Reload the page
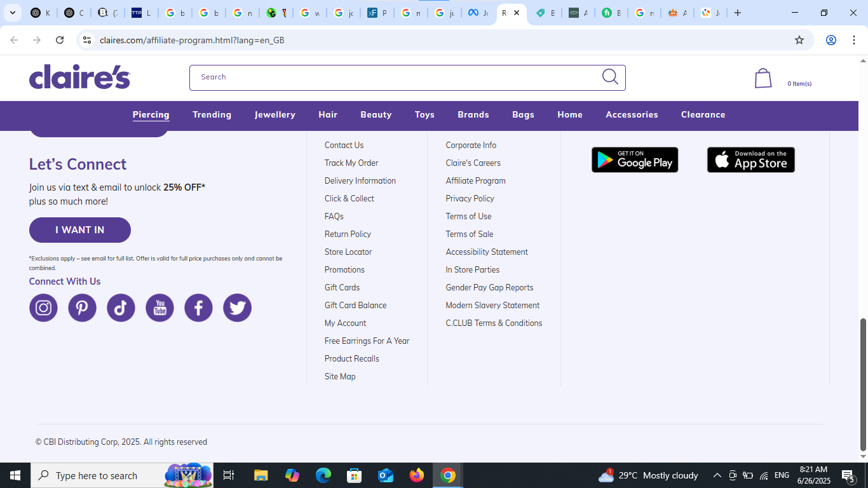Viewport: 868px width, 488px height. [60, 40]
